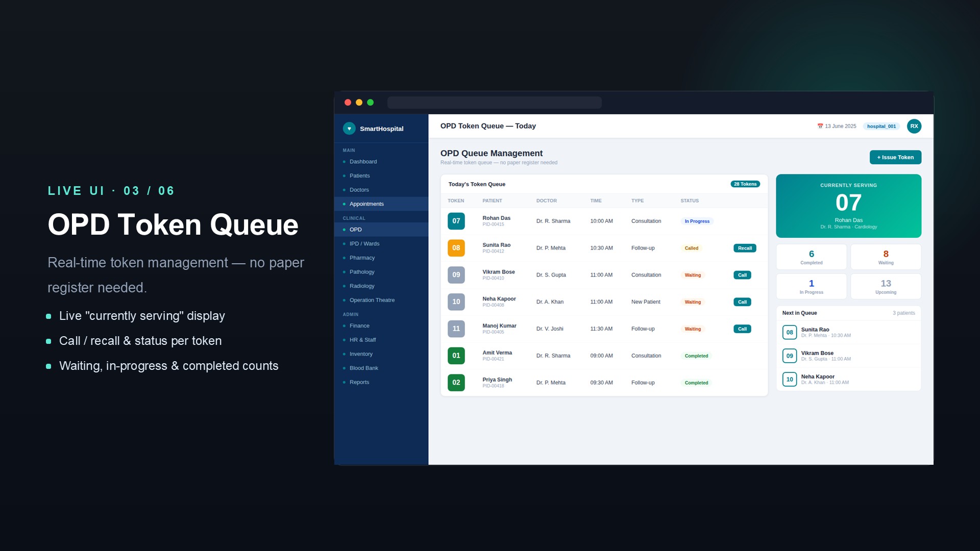
Task: Click the 13 Upcoming stat card
Action: [x=886, y=287]
